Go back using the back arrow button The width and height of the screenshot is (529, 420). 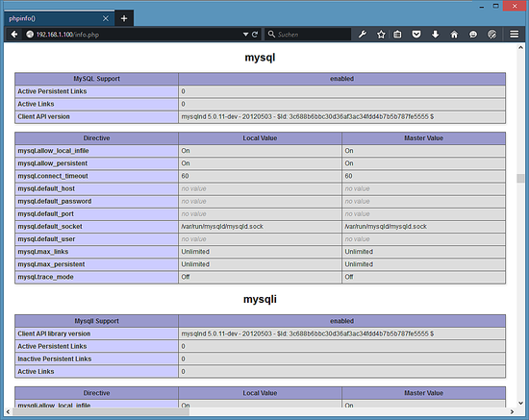click(x=13, y=34)
